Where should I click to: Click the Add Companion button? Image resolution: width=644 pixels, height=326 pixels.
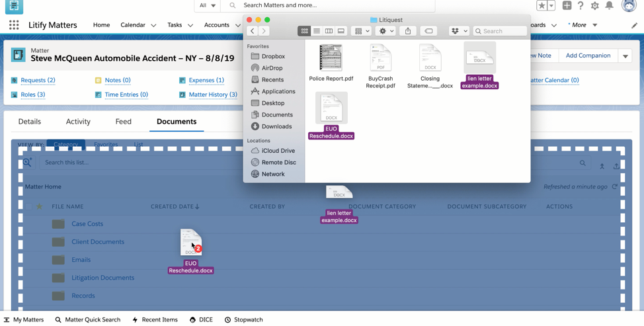pos(588,56)
